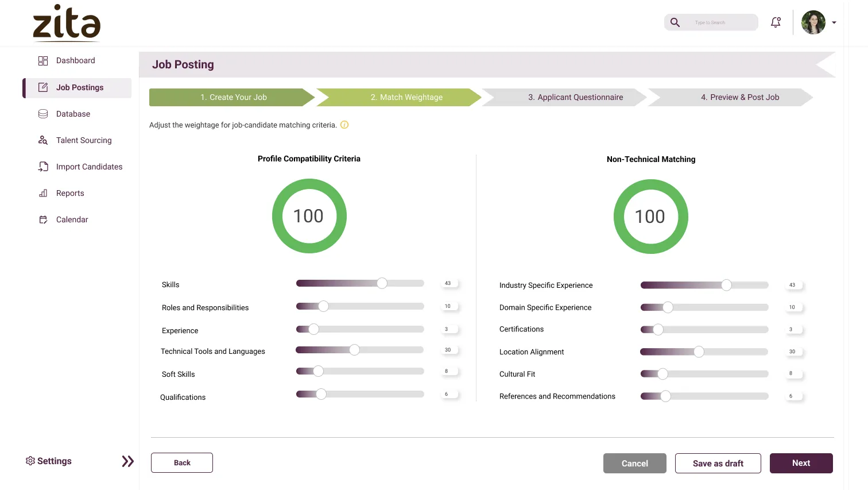Image resolution: width=868 pixels, height=490 pixels.
Task: Click the Back button
Action: (x=182, y=463)
